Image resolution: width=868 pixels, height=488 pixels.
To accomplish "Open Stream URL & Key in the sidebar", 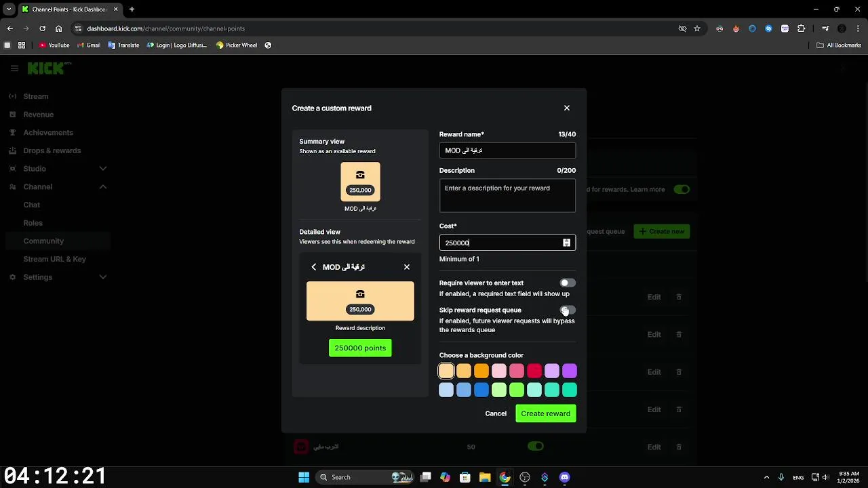I will 55,259.
